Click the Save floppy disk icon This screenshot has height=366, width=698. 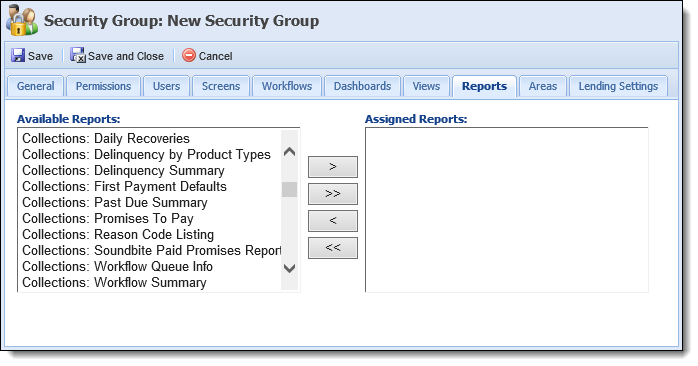pyautogui.click(x=18, y=56)
